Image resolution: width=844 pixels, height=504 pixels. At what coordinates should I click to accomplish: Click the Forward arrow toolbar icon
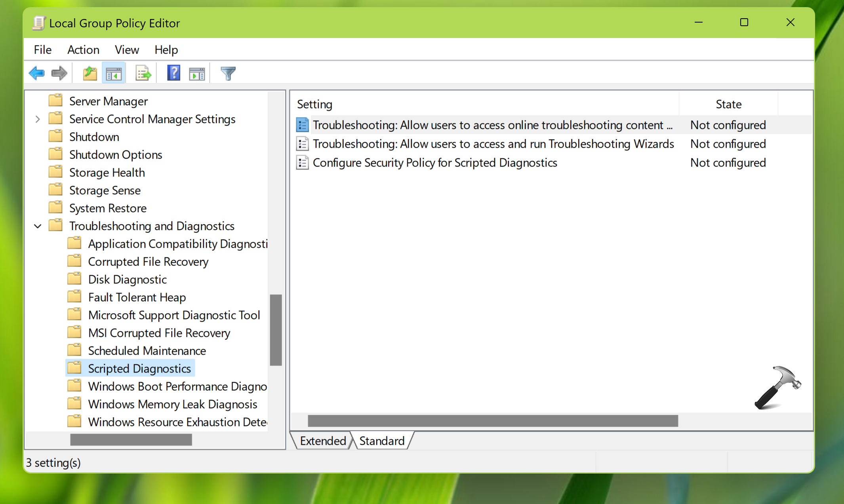tap(59, 73)
